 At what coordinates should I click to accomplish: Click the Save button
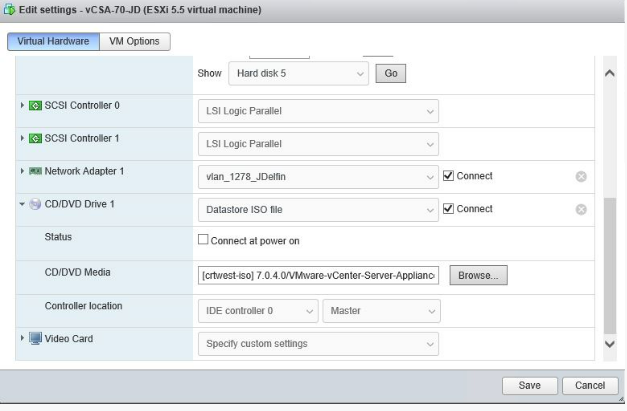coord(529,386)
